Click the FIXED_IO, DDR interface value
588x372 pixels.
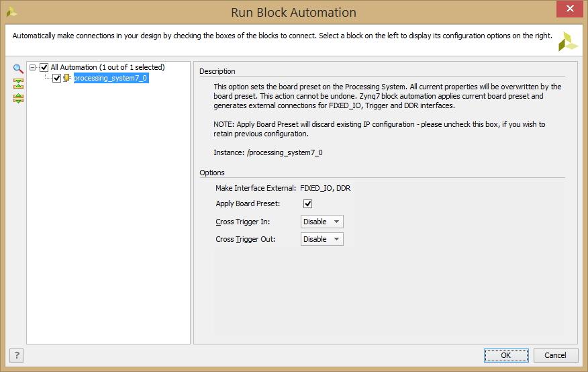tap(325, 188)
